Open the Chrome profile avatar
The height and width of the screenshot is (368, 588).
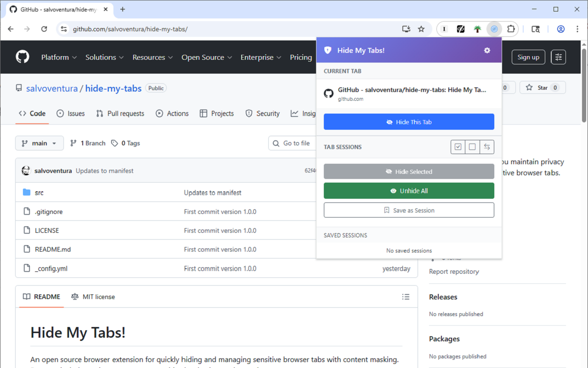pyautogui.click(x=561, y=29)
